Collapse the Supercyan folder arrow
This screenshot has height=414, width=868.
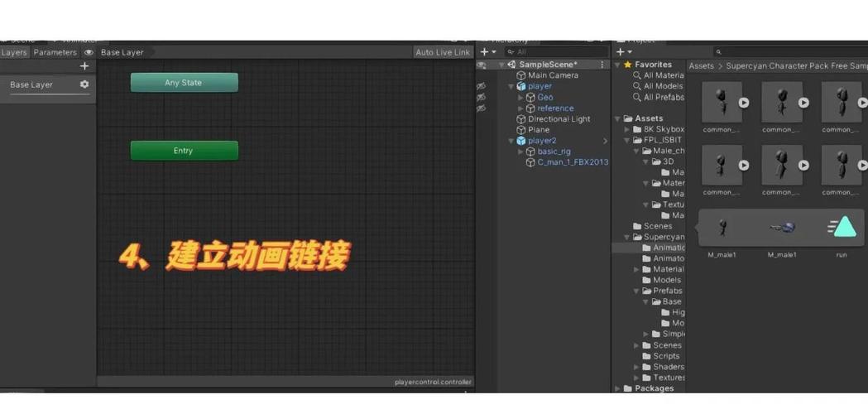point(627,237)
